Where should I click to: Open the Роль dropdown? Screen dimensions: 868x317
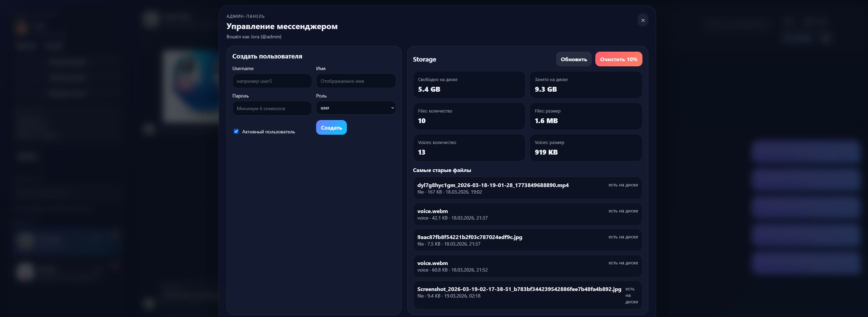356,108
